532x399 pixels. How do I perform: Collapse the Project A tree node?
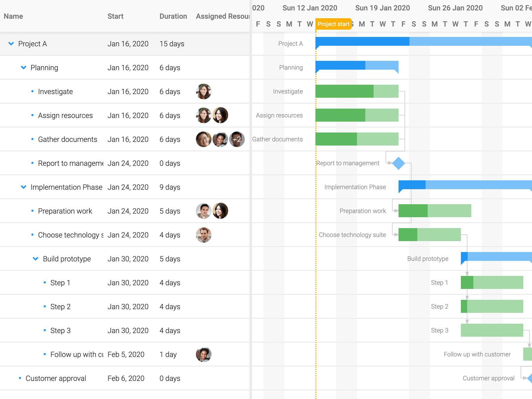(10, 44)
